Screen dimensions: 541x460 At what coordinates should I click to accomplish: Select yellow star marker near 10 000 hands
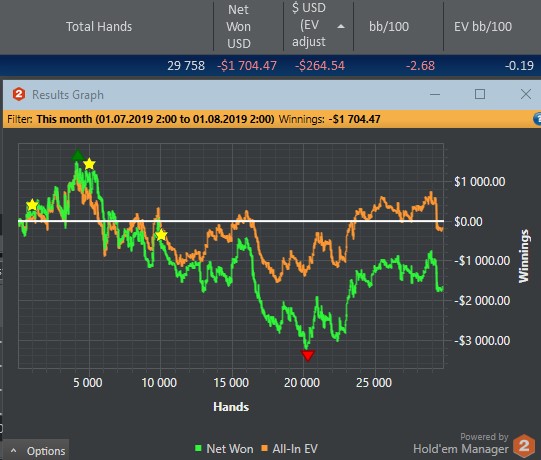click(x=161, y=235)
